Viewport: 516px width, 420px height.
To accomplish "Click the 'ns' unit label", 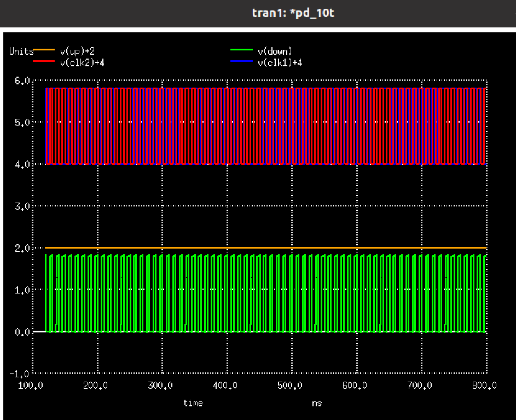I will coord(317,404).
